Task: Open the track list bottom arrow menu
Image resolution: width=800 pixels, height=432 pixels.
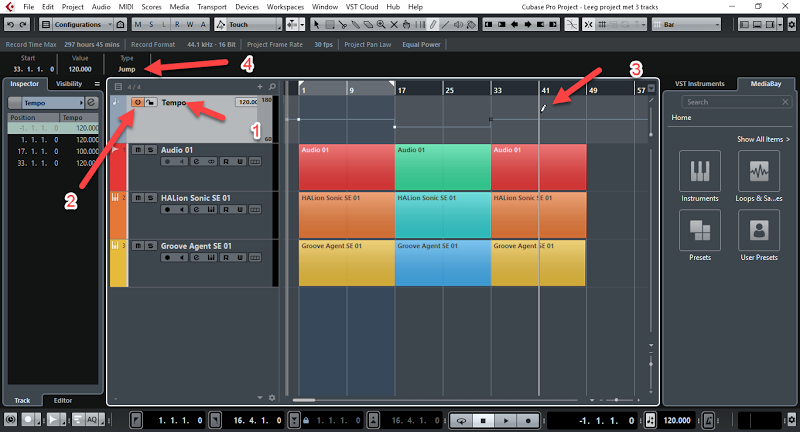Action: (x=260, y=398)
